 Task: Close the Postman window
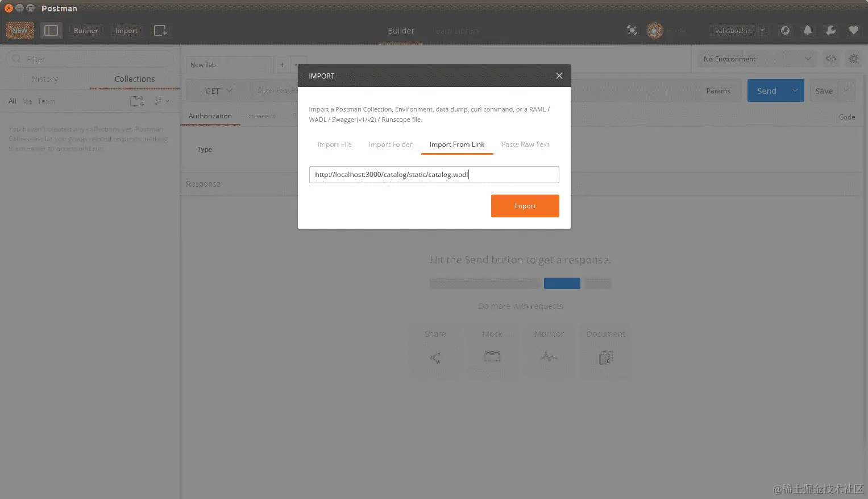9,8
